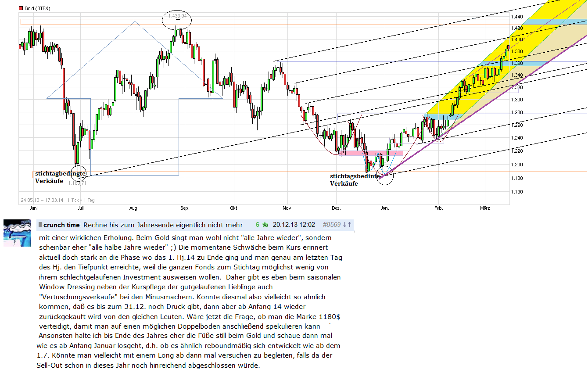Viewport: 588px width, 380px height.
Task: Click the downward arrow after the #8569 link
Action: [x=345, y=225]
